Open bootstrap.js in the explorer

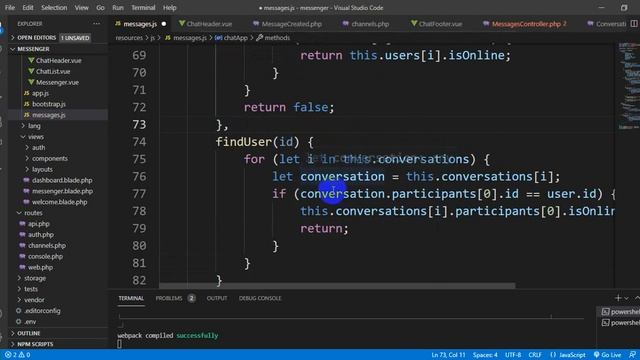(x=49, y=104)
